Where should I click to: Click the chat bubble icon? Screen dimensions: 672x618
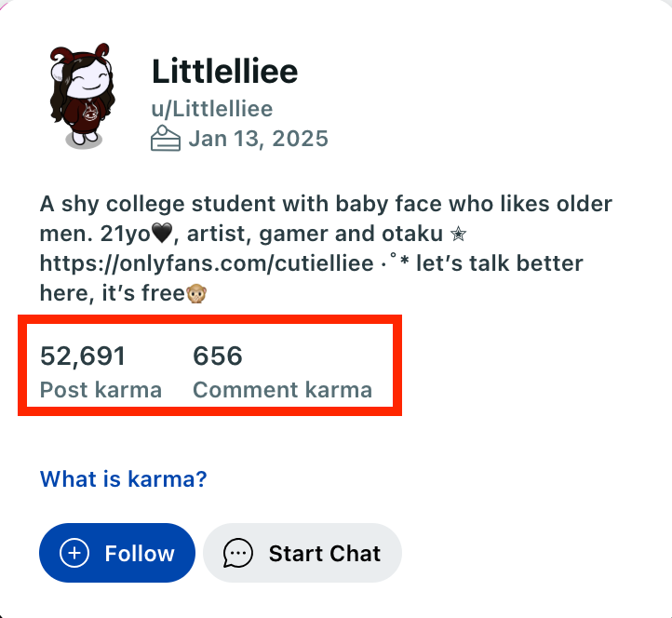[238, 553]
